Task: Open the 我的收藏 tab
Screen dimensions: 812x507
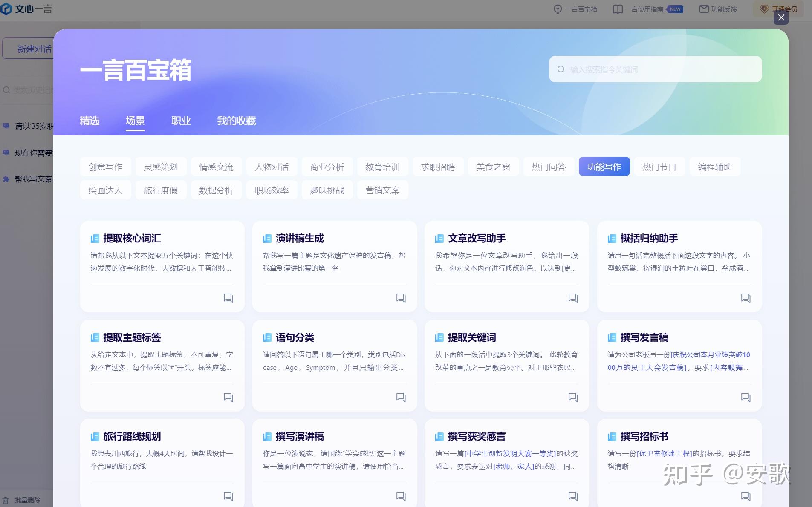Action: (237, 121)
